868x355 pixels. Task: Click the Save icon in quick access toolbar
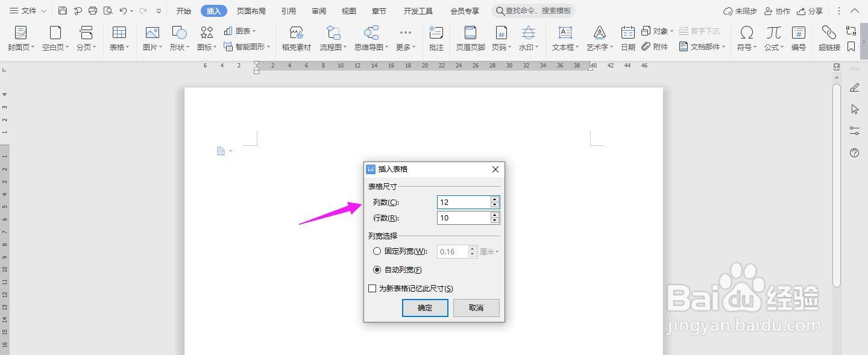[63, 11]
